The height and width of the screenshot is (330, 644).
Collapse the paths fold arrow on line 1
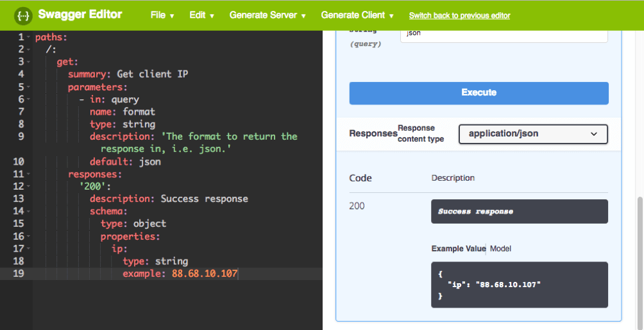tap(29, 37)
